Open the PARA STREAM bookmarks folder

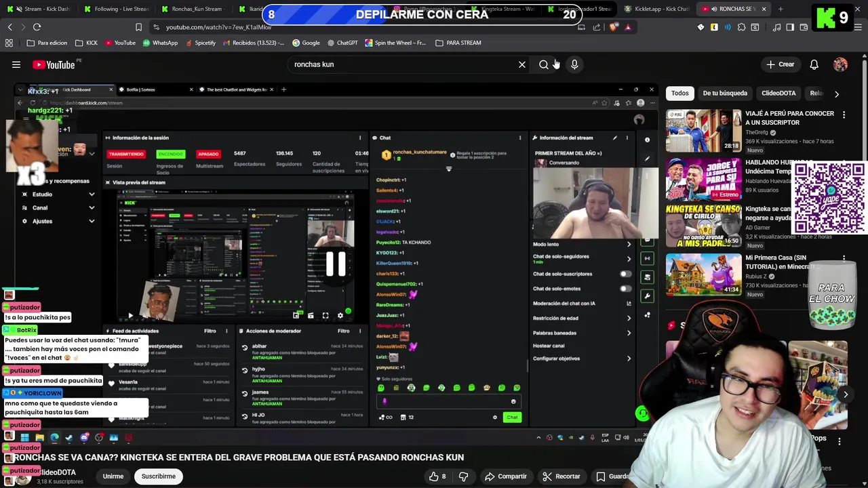(x=458, y=43)
